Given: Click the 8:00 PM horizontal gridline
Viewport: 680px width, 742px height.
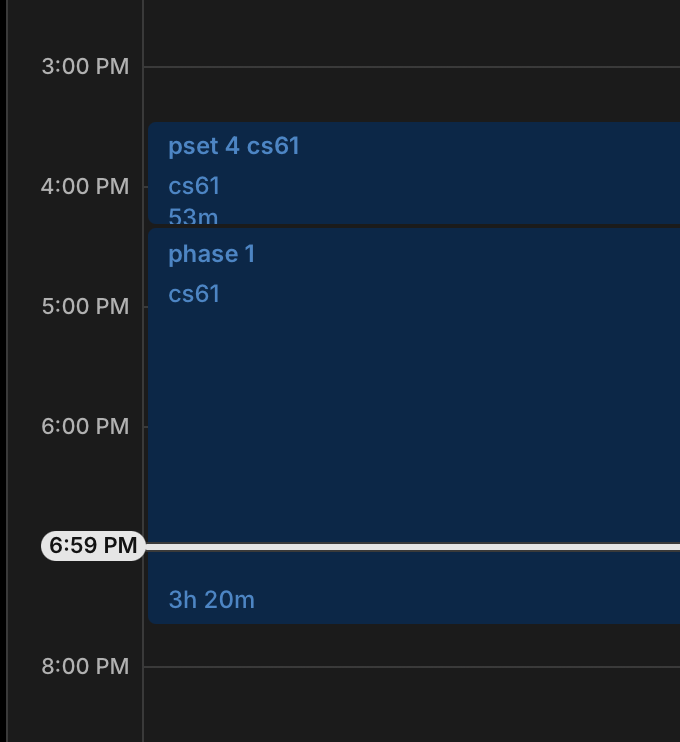Looking at the screenshot, I should pyautogui.click(x=412, y=666).
